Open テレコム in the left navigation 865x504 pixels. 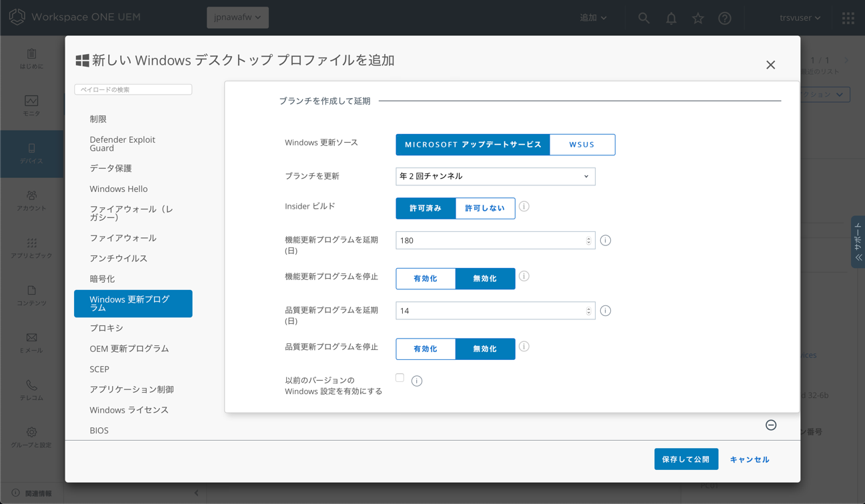tap(31, 391)
